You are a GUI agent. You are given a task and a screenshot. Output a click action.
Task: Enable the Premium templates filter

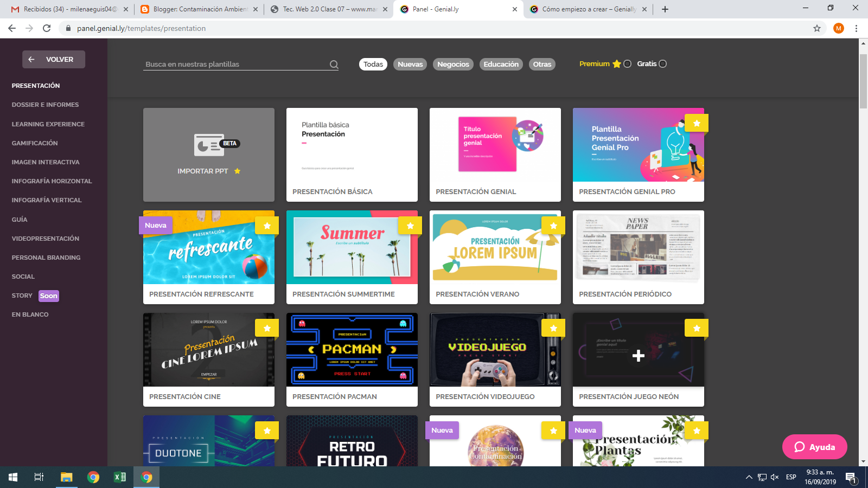[x=628, y=63]
